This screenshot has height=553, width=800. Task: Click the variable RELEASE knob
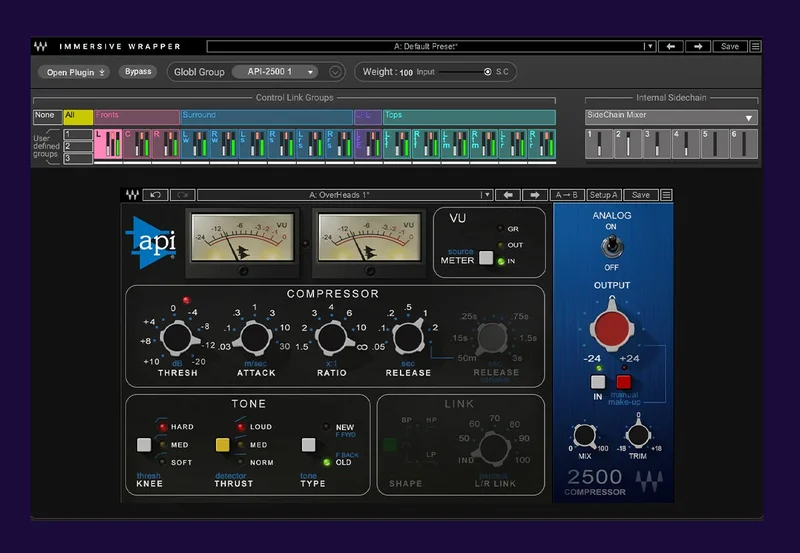492,338
